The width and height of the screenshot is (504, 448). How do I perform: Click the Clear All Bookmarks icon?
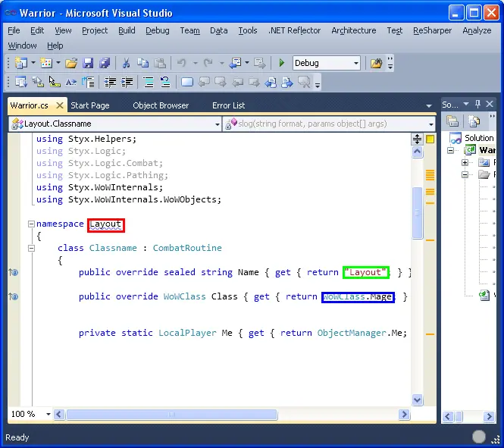pyautogui.click(x=304, y=83)
